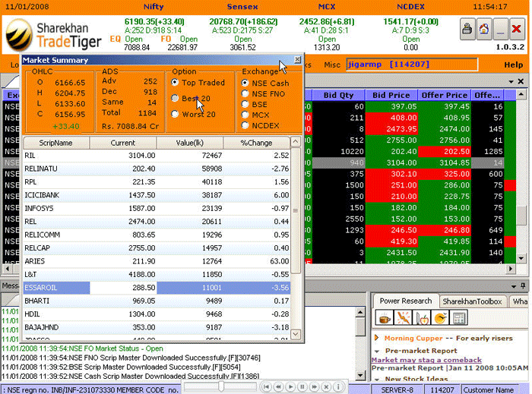Select RIL row in Market Summary

pos(157,156)
